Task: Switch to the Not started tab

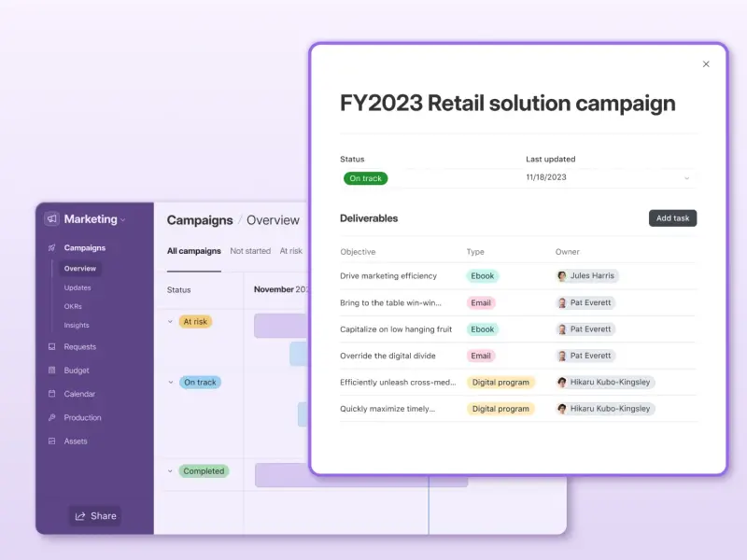Action: [x=250, y=251]
